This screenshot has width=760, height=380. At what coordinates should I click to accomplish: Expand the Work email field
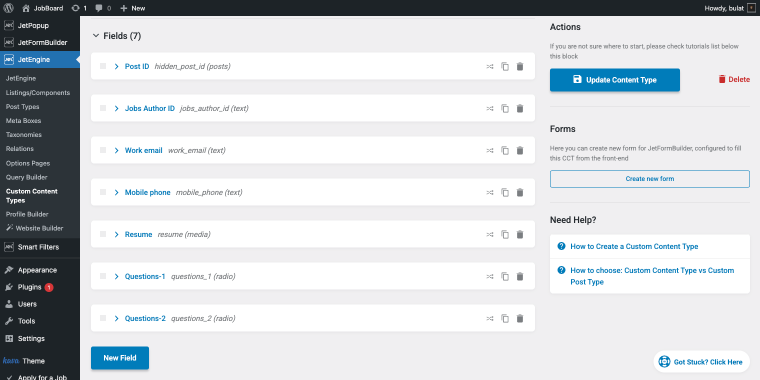pos(116,151)
